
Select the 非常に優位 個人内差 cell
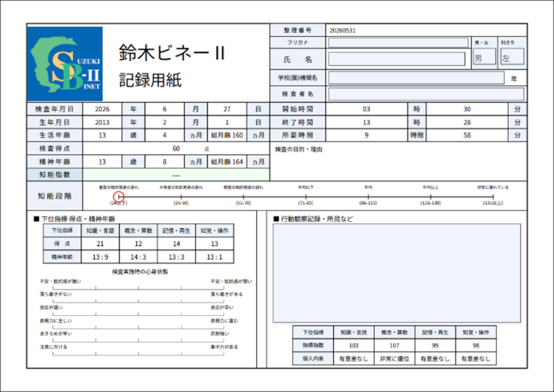tap(394, 359)
